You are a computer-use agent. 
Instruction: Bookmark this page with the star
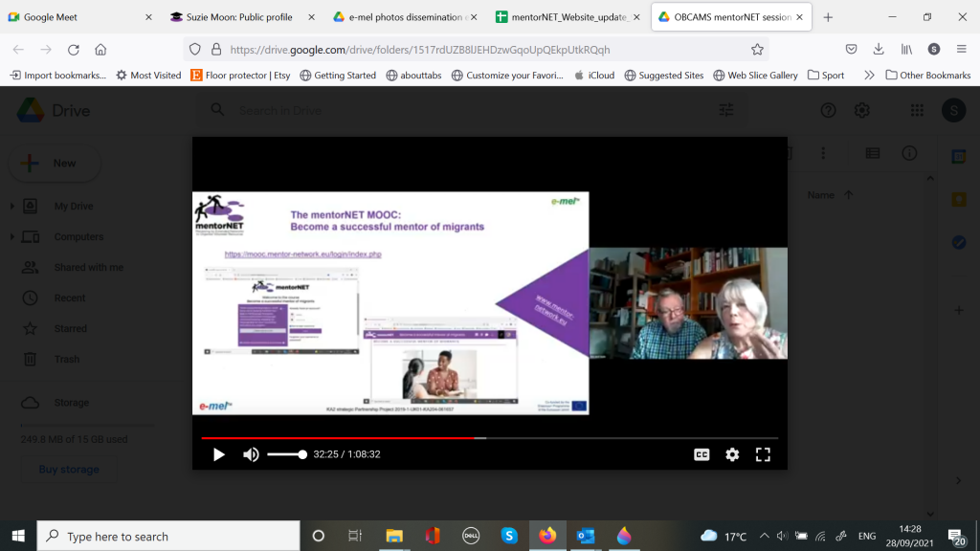pyautogui.click(x=758, y=50)
